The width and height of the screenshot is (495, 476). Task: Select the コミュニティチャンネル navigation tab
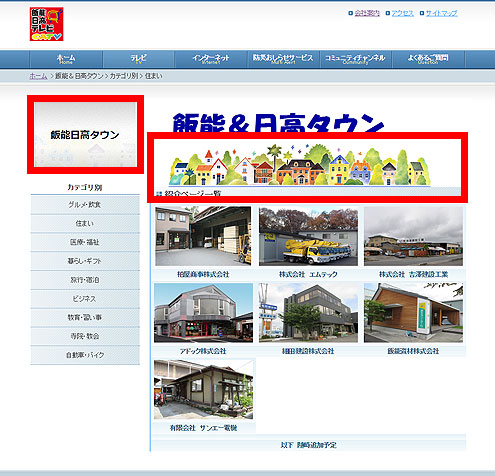355,59
